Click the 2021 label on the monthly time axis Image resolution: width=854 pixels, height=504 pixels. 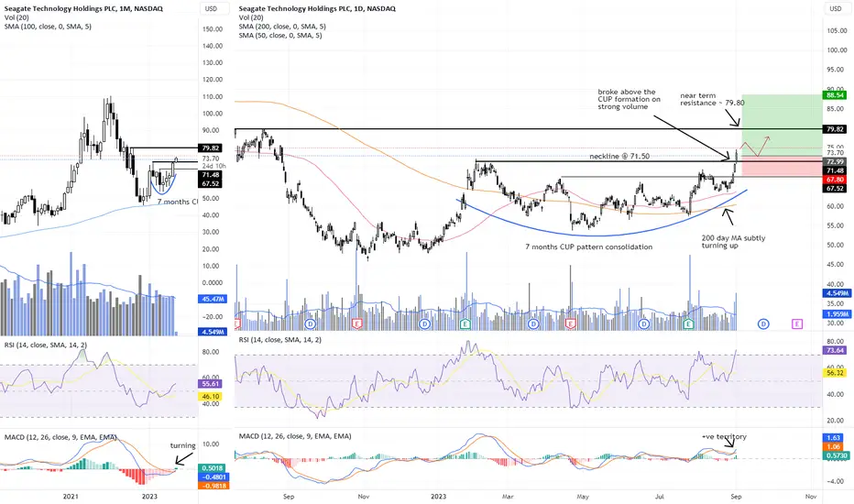71,497
